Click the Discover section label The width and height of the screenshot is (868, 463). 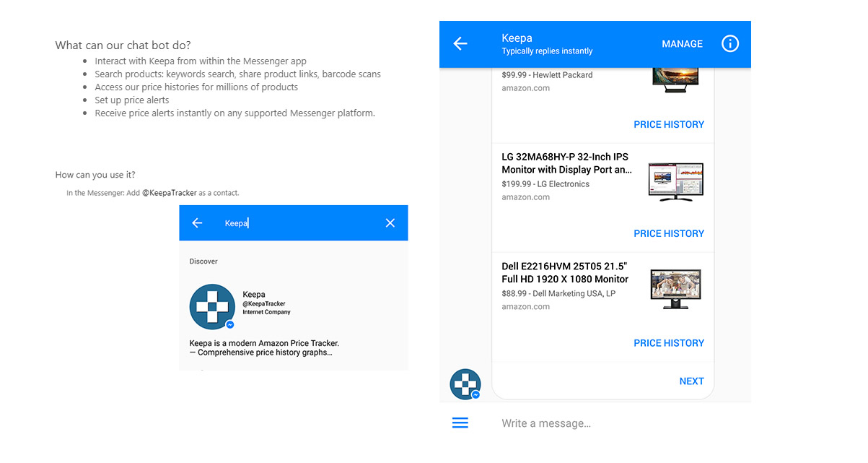click(203, 261)
